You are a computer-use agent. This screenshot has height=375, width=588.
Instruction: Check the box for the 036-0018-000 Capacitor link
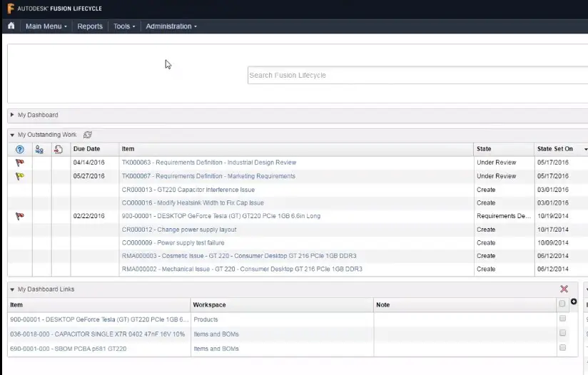562,333
